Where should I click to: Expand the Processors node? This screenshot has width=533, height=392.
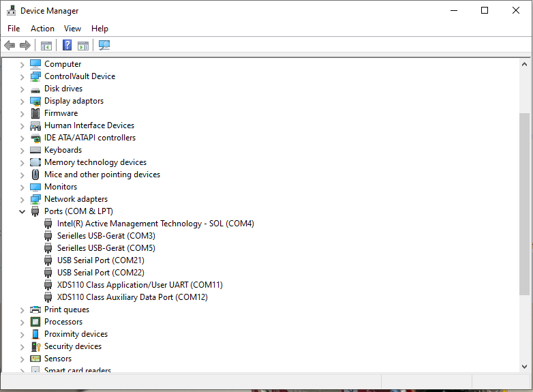pyautogui.click(x=22, y=322)
